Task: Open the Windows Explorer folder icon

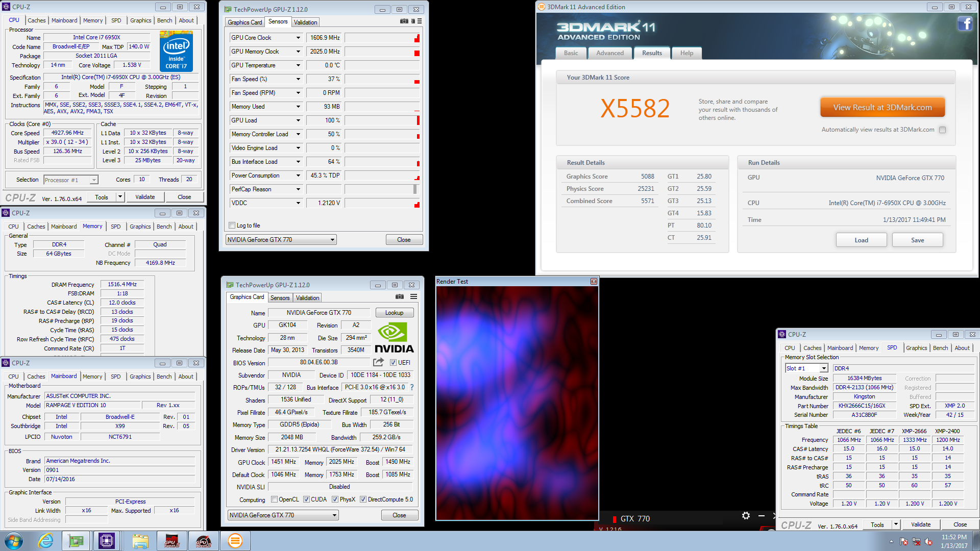Action: pyautogui.click(x=140, y=541)
